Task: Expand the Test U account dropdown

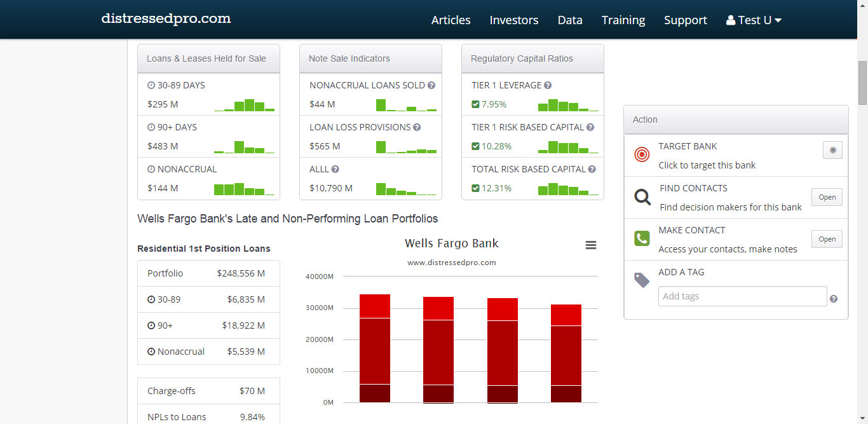Action: 754,20
